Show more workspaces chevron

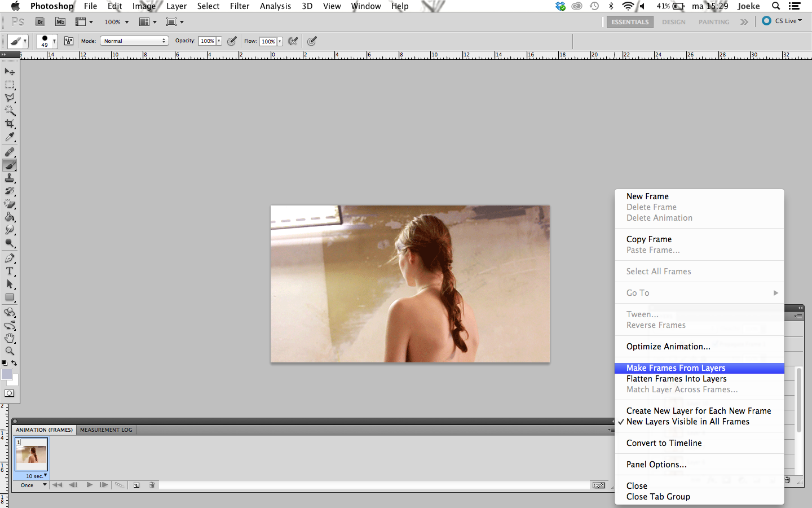744,22
